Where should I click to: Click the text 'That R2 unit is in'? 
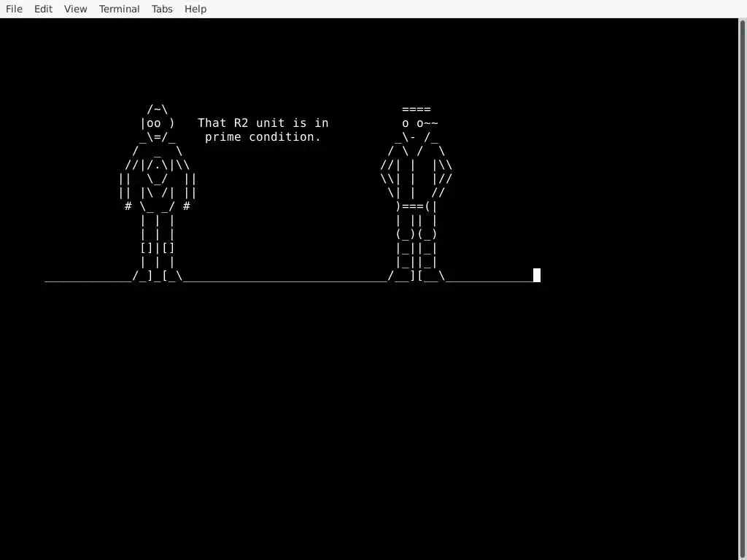[x=263, y=122]
